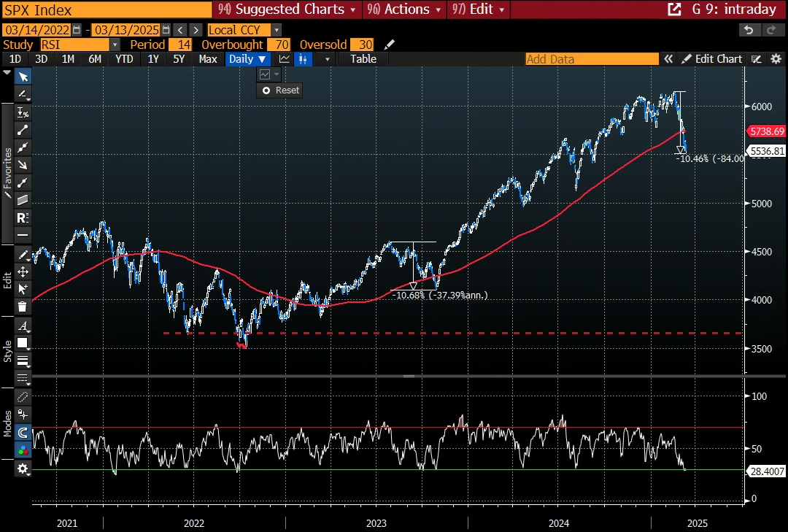Select the copy annotation pointer tool
Viewport: 788px width, 532px height.
23,289
